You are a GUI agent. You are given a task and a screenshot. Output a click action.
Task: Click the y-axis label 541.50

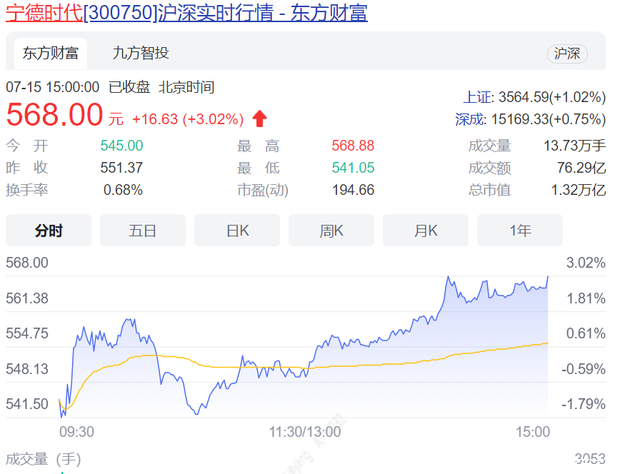[x=27, y=404]
